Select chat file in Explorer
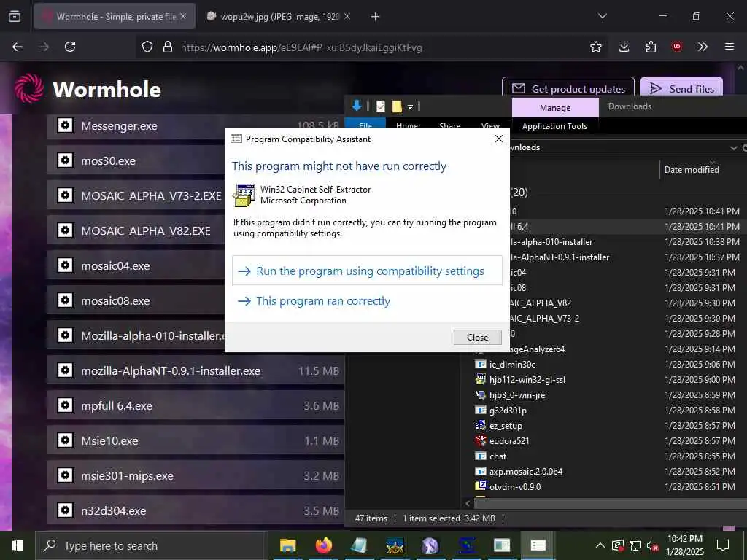The height and width of the screenshot is (560, 747). pos(498,456)
